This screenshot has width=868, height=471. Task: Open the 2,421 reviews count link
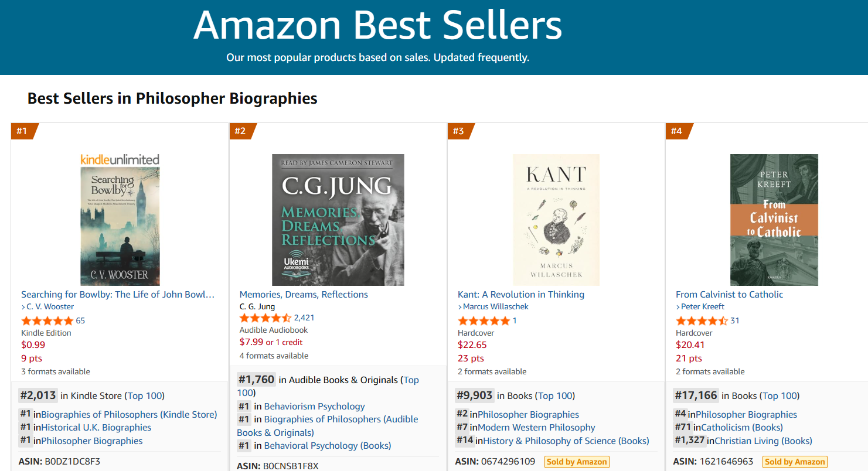[304, 318]
